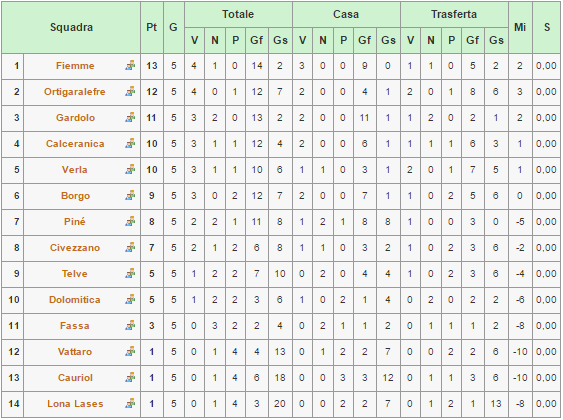
Task: Open the Fiemme team link
Action: (75, 66)
